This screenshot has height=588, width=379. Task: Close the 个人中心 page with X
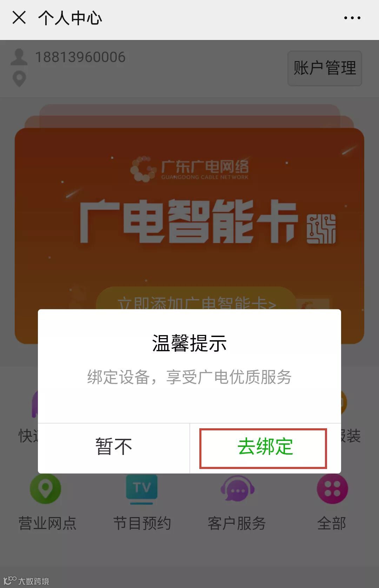click(19, 18)
